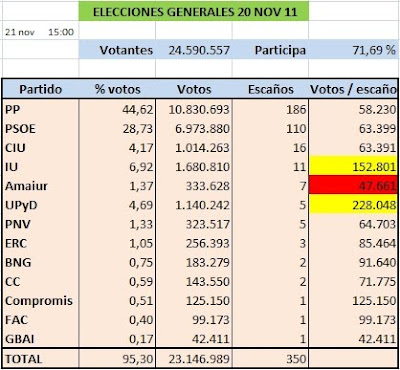The width and height of the screenshot is (400, 370).
Task: Click the yellow UPyD cell 228.048
Action: coord(353,204)
